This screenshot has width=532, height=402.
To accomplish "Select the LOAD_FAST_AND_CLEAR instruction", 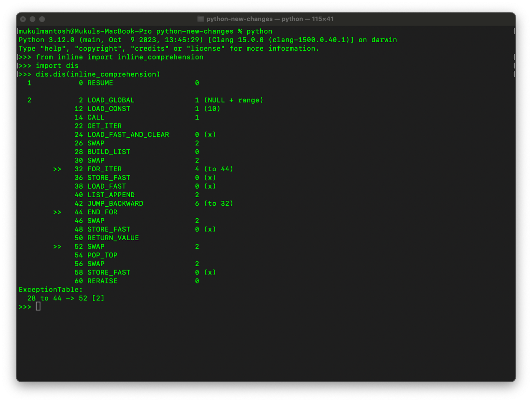I will tap(128, 134).
